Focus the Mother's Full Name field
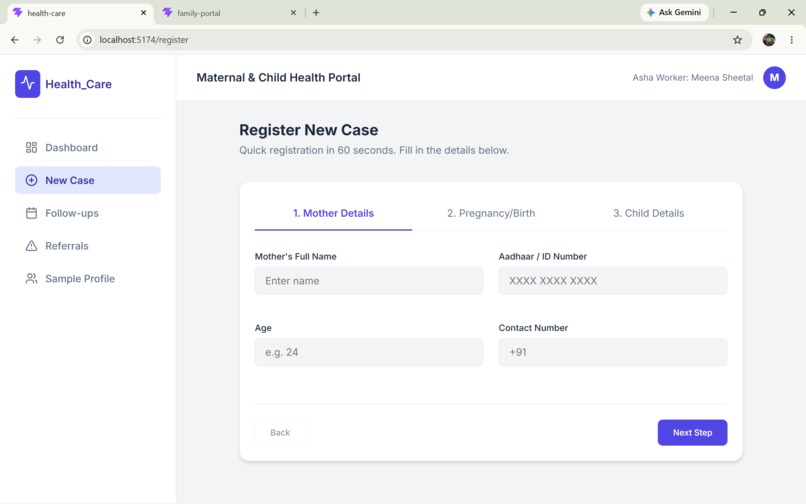The height and width of the screenshot is (504, 806). pos(369,281)
